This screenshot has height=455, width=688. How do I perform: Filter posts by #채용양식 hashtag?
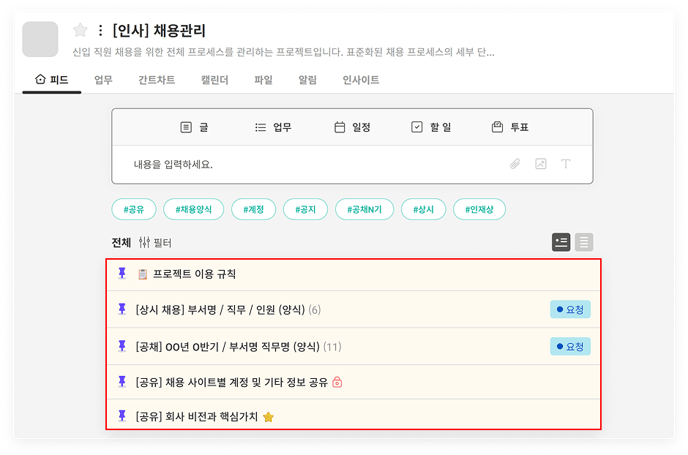tap(194, 209)
